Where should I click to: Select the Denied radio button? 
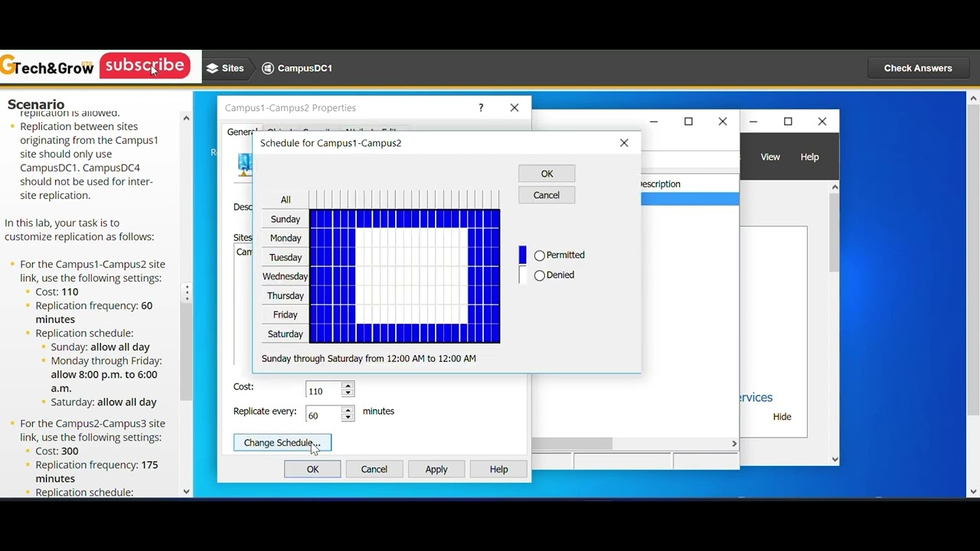pyautogui.click(x=540, y=275)
